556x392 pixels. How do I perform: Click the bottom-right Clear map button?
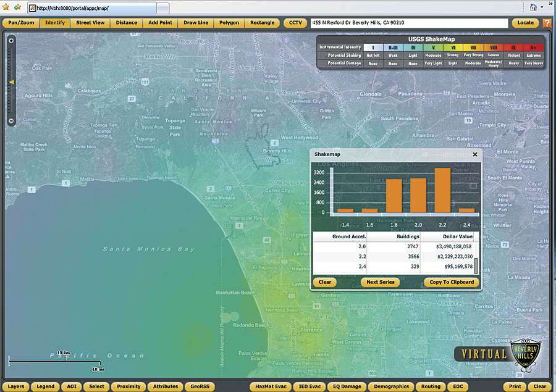540,386
